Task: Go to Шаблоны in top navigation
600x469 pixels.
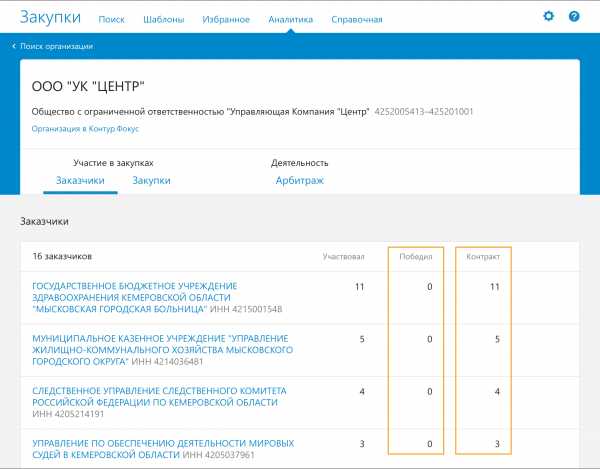Action: pyautogui.click(x=163, y=19)
